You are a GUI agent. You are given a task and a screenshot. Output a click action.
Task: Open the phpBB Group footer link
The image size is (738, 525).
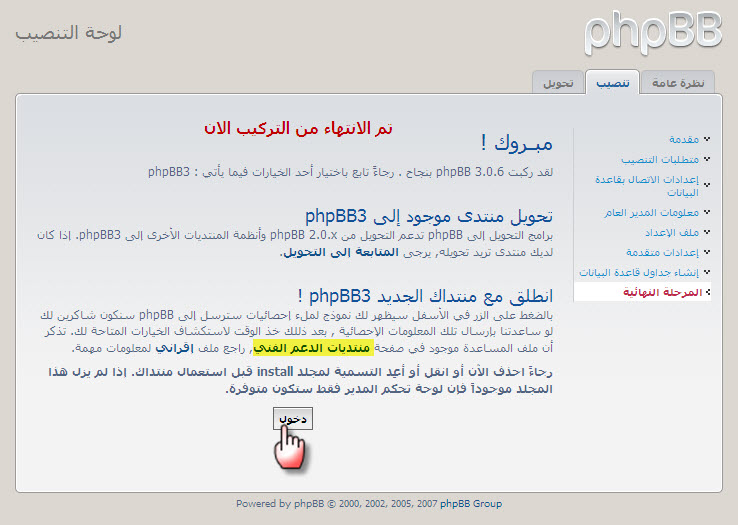471,503
